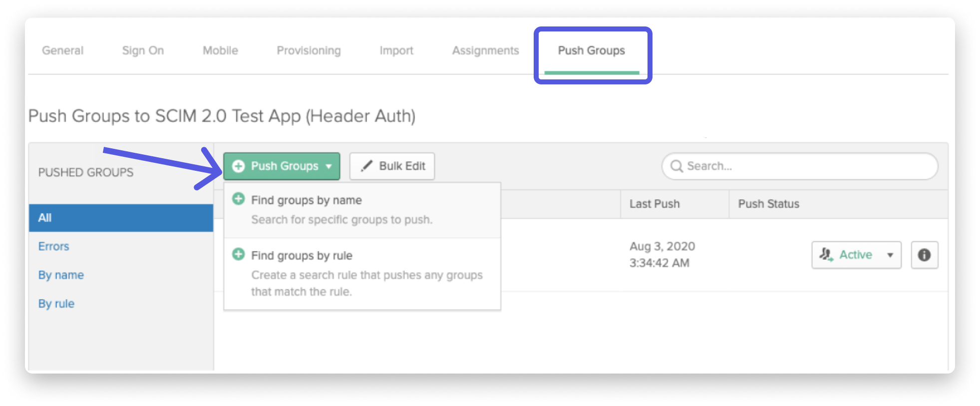Screen dimensions: 980x406
Task: Click the push status icon next to Active
Action: point(826,255)
